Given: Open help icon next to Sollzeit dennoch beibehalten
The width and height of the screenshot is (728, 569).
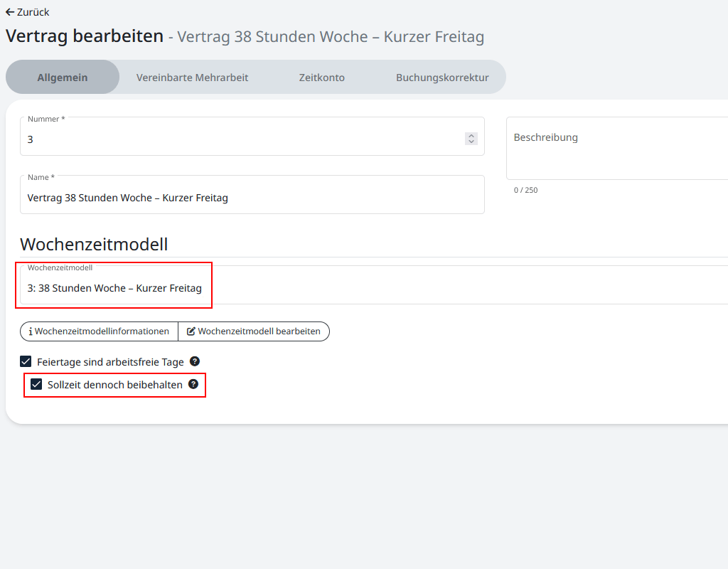Looking at the screenshot, I should point(193,384).
